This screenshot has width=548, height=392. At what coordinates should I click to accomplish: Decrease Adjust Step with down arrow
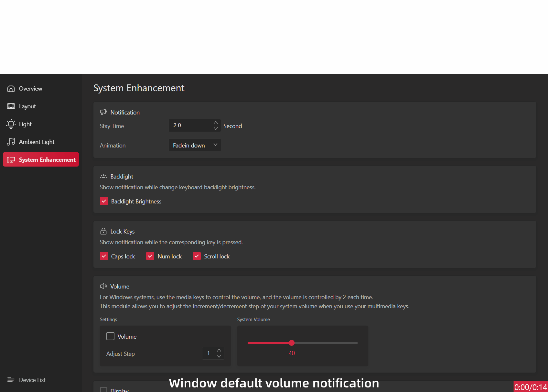pyautogui.click(x=219, y=356)
